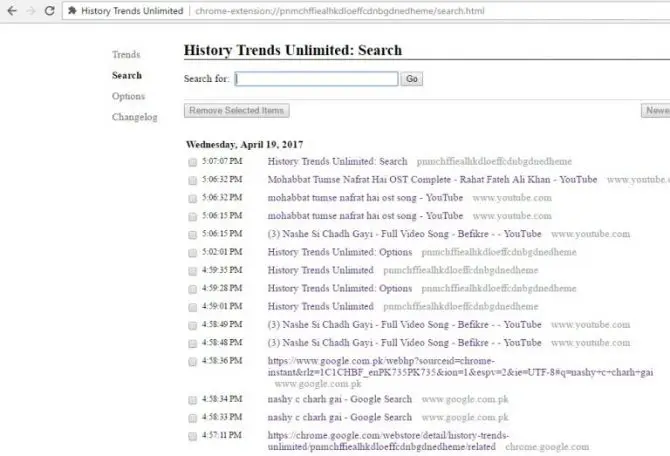Check the 5:06:15 PM ost song entry

pyautogui.click(x=193, y=217)
